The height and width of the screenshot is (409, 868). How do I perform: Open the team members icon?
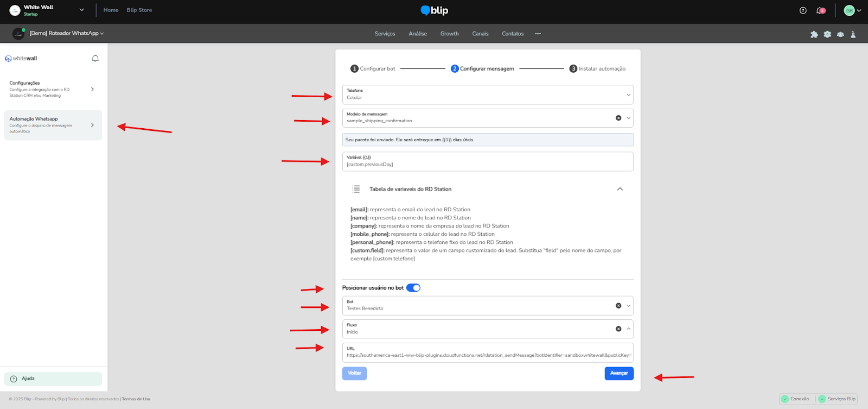click(x=840, y=34)
